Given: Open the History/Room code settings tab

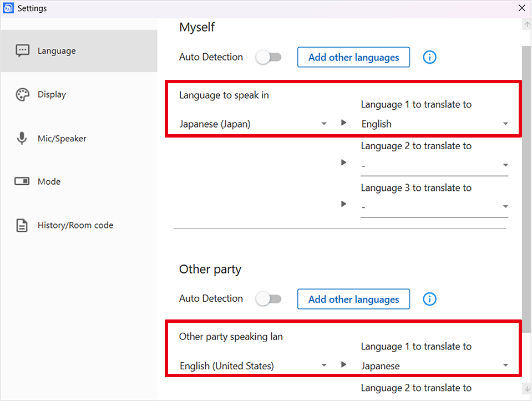Looking at the screenshot, I should pyautogui.click(x=79, y=225).
